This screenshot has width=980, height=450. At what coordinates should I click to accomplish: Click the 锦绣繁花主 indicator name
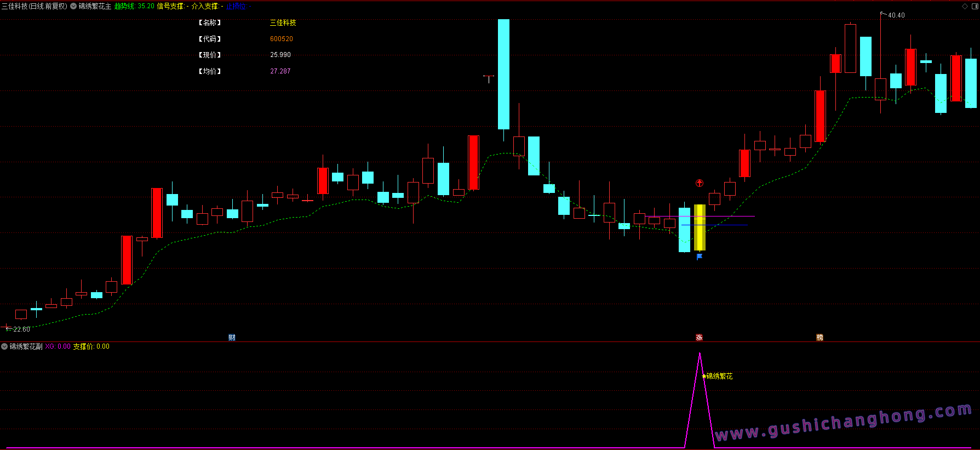tap(95, 7)
